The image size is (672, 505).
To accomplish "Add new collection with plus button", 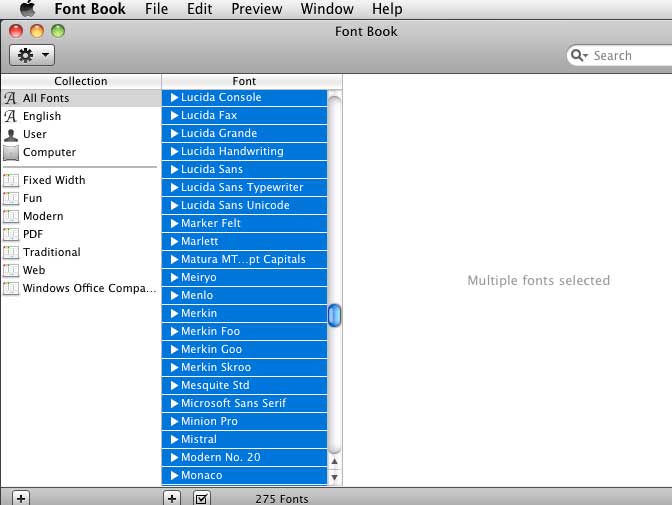I will [21, 497].
